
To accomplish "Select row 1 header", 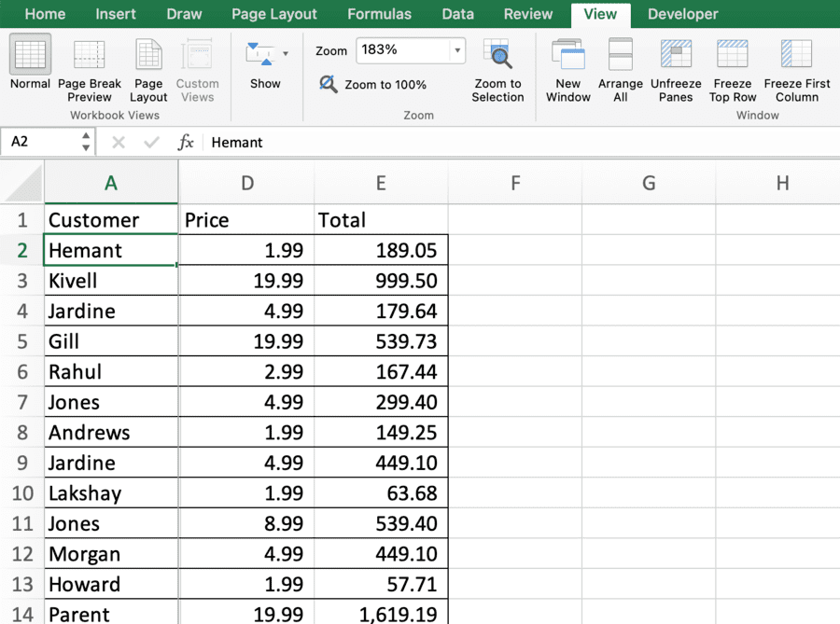I will pos(22,220).
